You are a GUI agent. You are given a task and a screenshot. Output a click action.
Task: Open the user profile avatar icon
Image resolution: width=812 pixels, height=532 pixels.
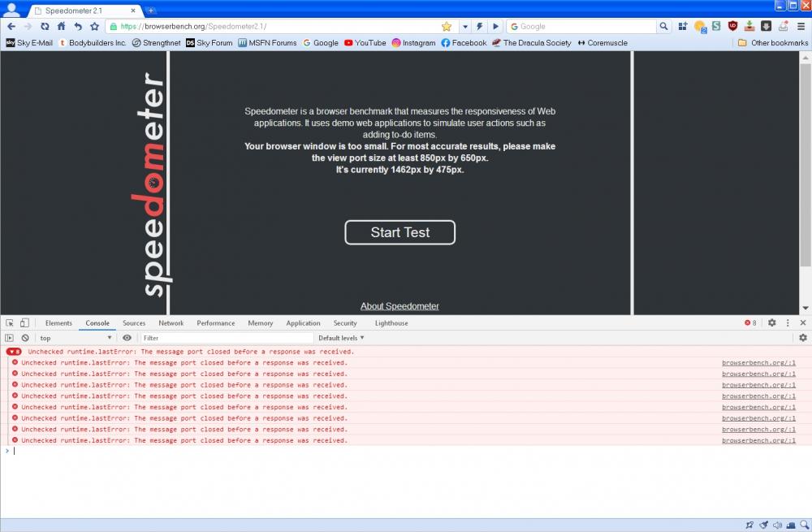[11, 9]
